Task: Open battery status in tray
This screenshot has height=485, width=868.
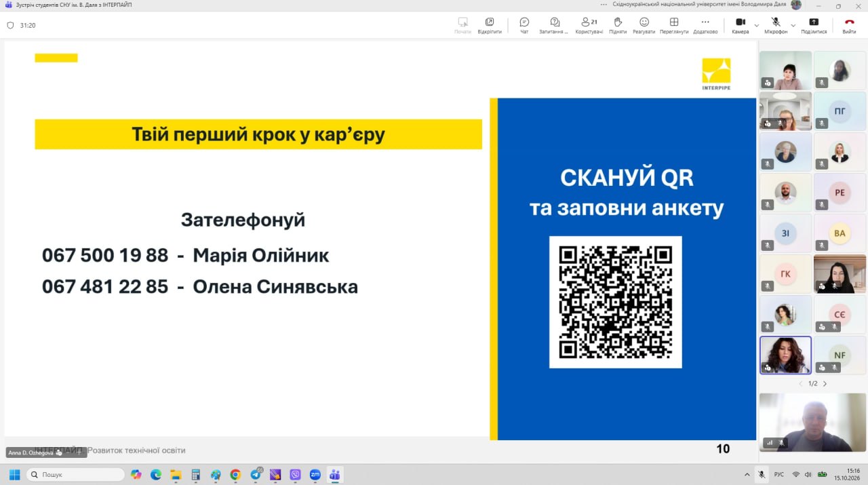Action: (822, 474)
